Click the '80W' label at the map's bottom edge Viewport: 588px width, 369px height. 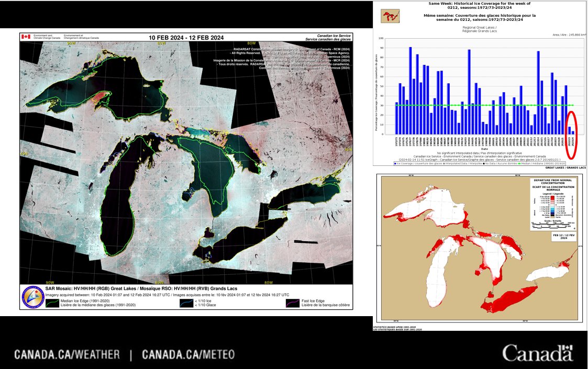pyautogui.click(x=268, y=282)
